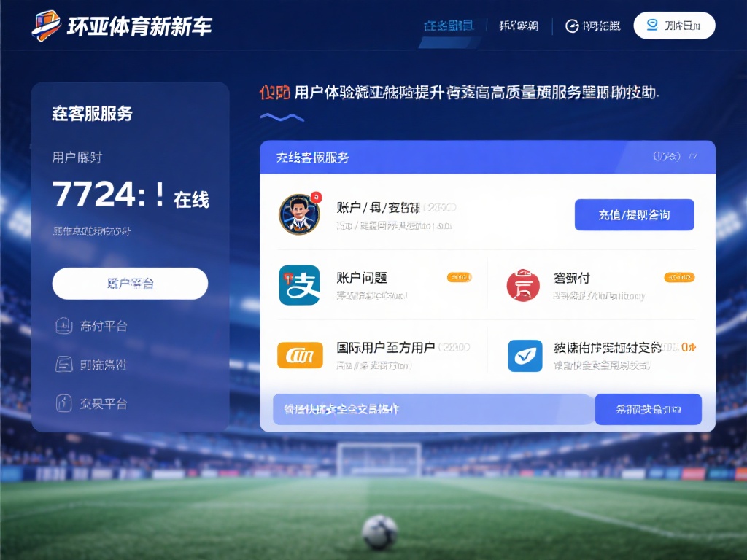The height and width of the screenshot is (560, 747).
Task: Click the orange international user icon
Action: tap(300, 355)
